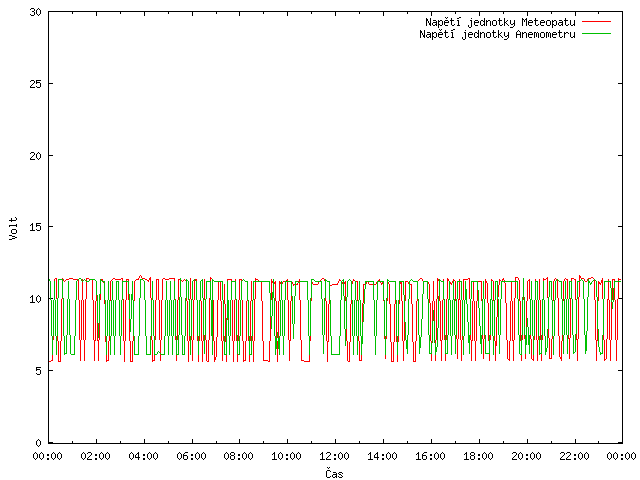Click the x-axis time label 14:00
This screenshot has width=640, height=480.
click(383, 456)
